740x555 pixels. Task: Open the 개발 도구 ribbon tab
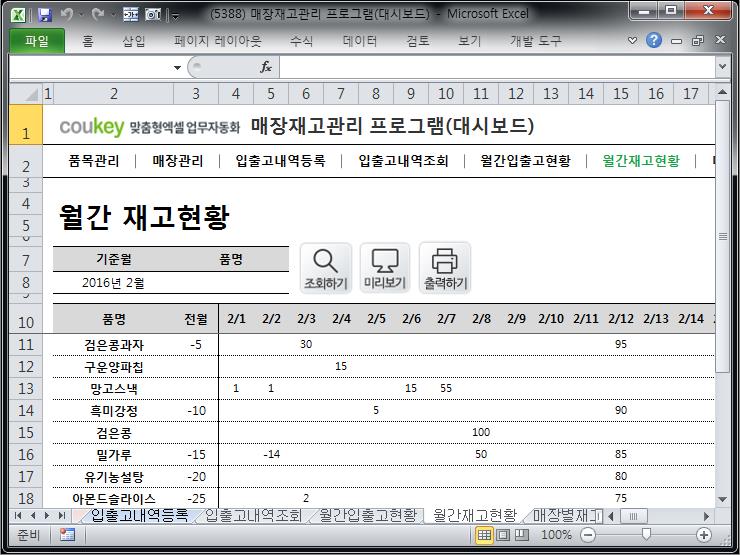pos(535,42)
